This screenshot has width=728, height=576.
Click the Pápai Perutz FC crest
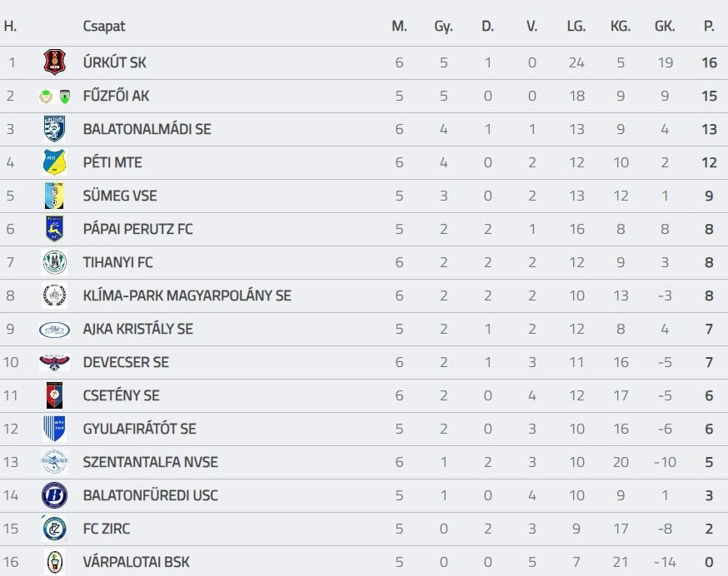(x=54, y=229)
